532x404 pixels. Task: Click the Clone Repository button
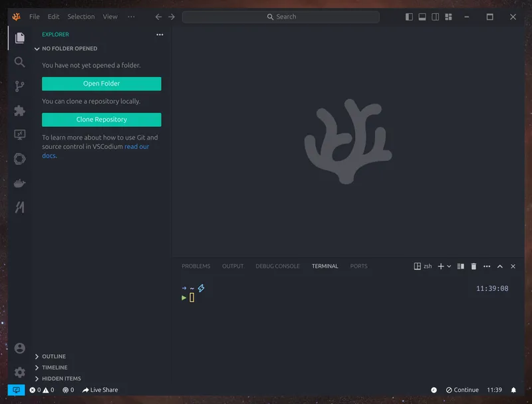(x=102, y=120)
